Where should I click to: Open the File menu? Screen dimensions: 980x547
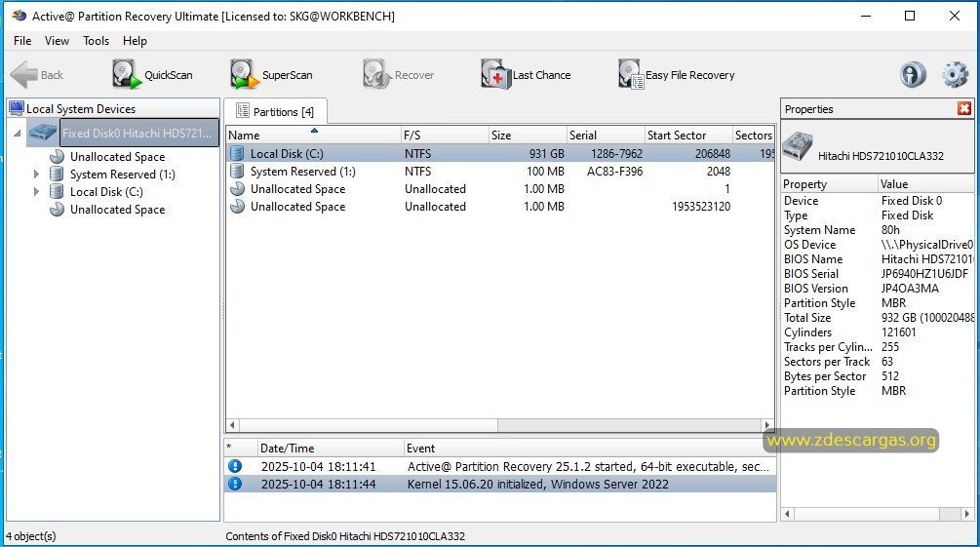pyautogui.click(x=22, y=41)
